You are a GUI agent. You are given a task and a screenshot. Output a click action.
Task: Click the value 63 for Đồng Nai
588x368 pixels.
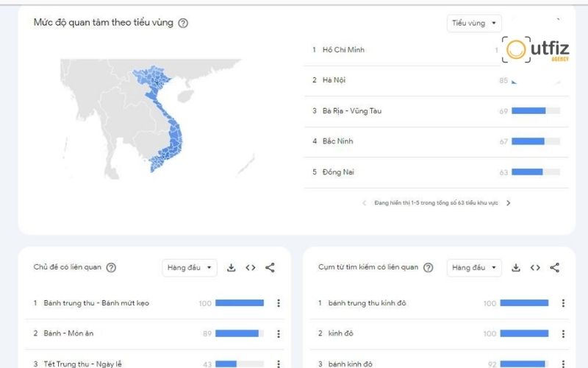coord(503,173)
